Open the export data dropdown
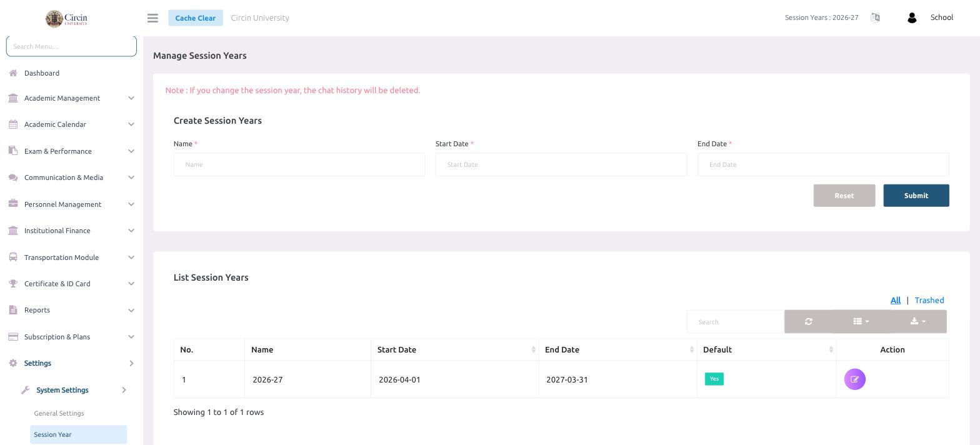Screen dimensions: 980x445 pos(917,321)
